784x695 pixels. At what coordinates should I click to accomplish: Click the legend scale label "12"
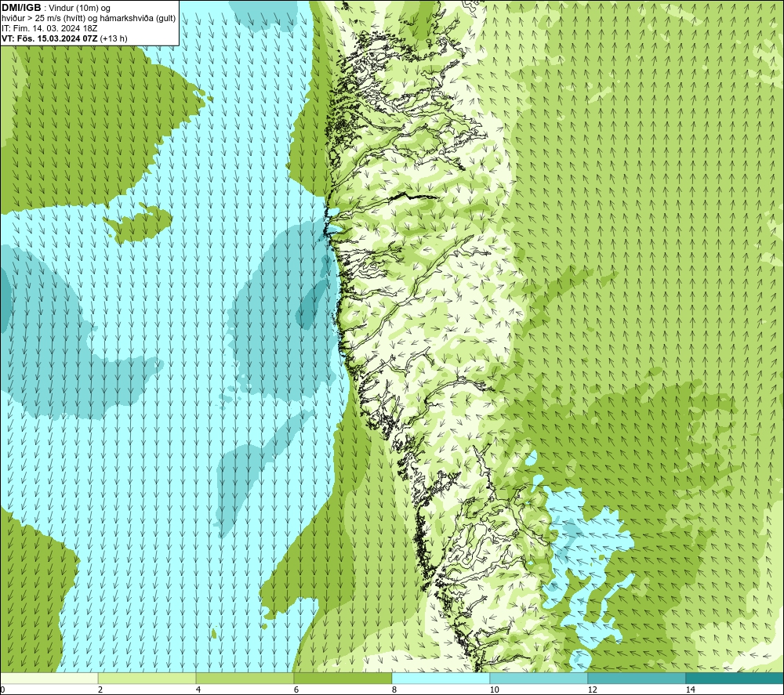click(593, 690)
